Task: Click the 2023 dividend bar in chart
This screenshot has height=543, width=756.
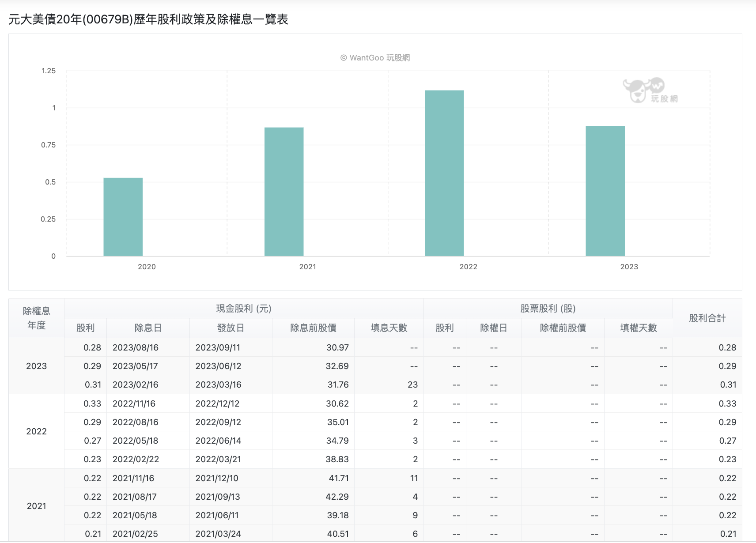Action: 605,191
